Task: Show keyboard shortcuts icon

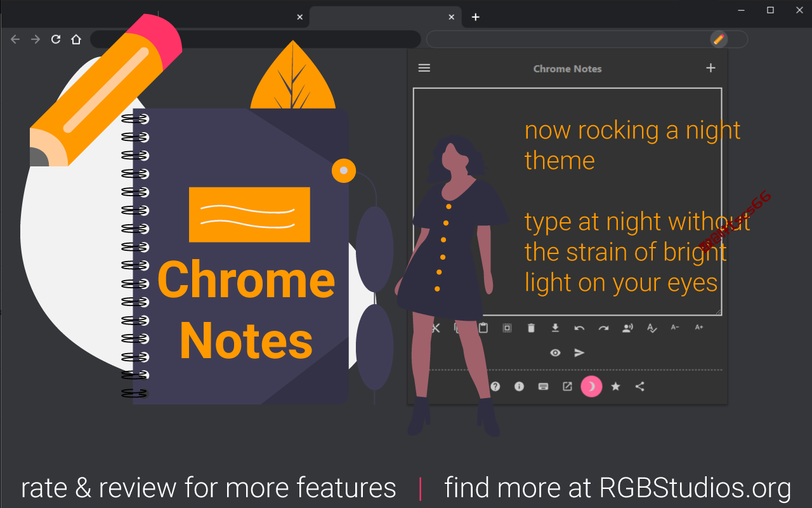Action: [x=543, y=386]
